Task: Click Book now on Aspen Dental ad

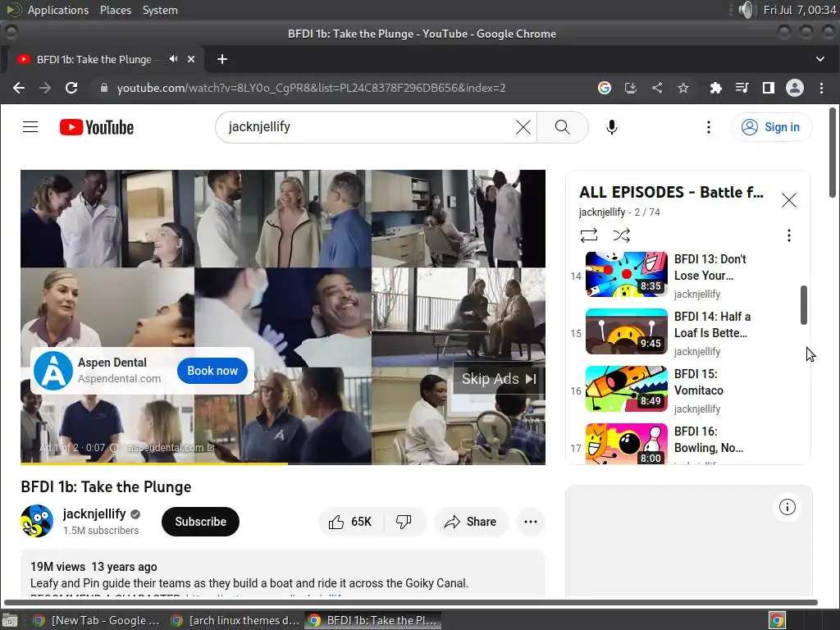Action: (x=212, y=371)
